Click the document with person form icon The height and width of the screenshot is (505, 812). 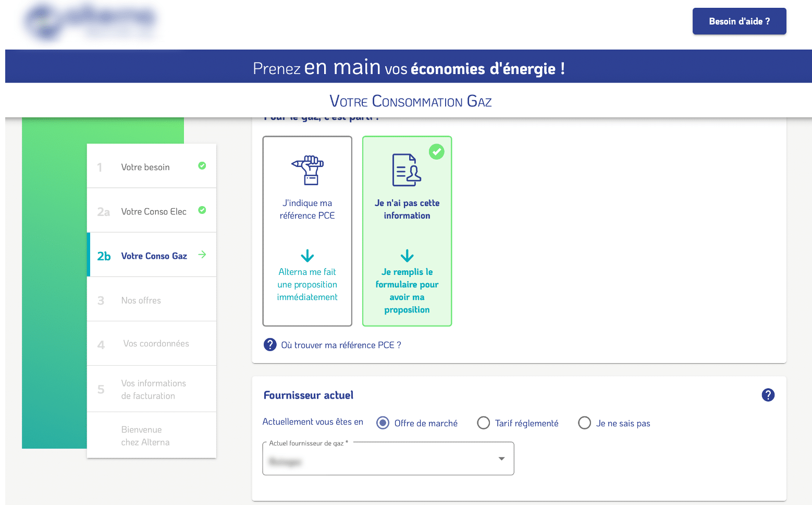407,170
